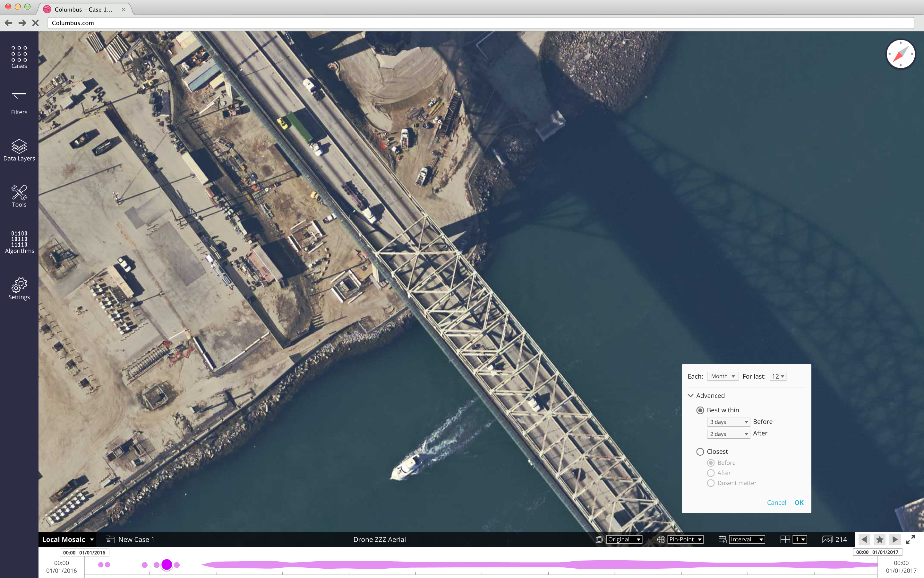Click the globe icon beside Pin-Point
Screen dimensions: 924x578
point(661,539)
